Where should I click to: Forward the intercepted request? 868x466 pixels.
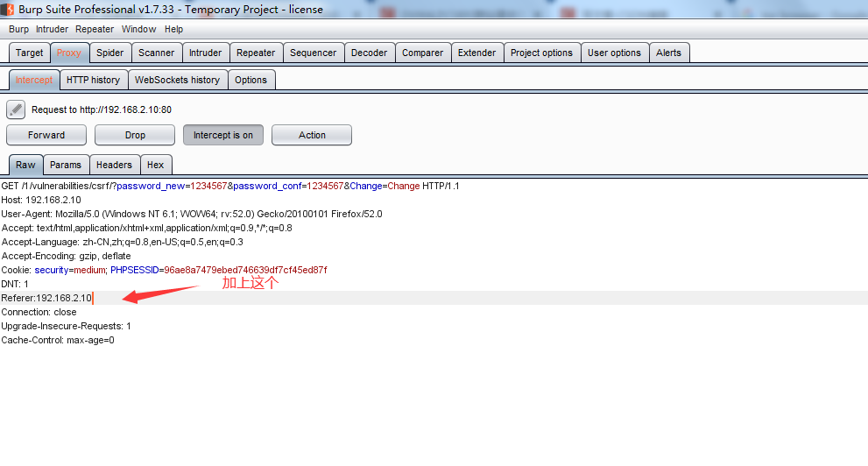tap(46, 135)
